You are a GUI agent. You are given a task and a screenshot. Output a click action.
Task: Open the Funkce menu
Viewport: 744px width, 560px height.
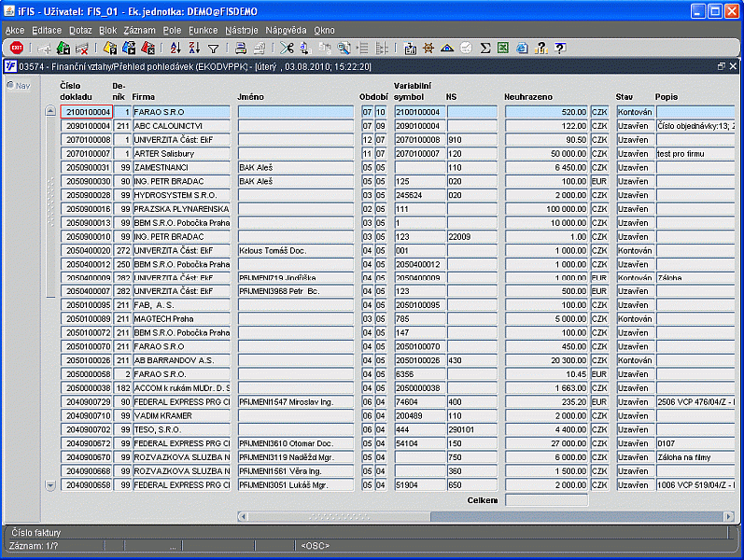[x=203, y=31]
